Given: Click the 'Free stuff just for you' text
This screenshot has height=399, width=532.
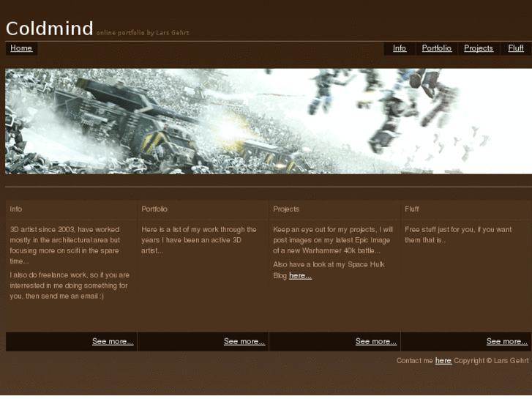Looking at the screenshot, I should click(x=458, y=235).
